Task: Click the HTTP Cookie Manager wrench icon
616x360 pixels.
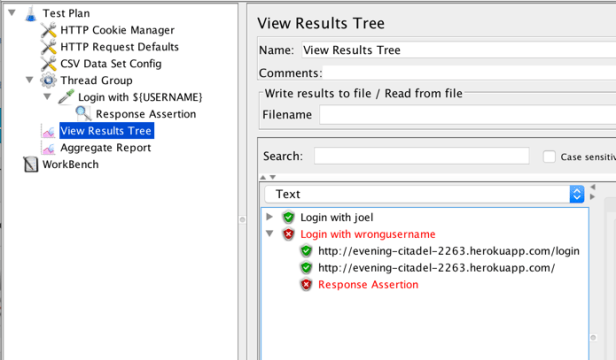Action: tap(49, 30)
